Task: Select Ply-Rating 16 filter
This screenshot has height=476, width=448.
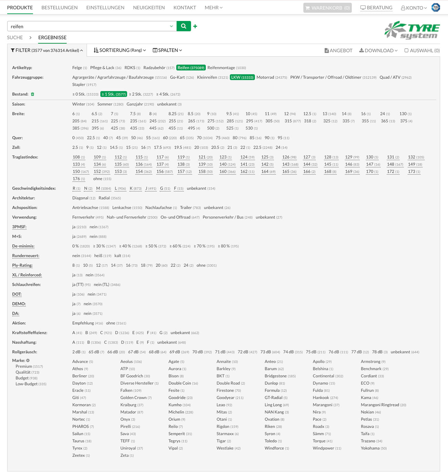Action: [x=131, y=265]
